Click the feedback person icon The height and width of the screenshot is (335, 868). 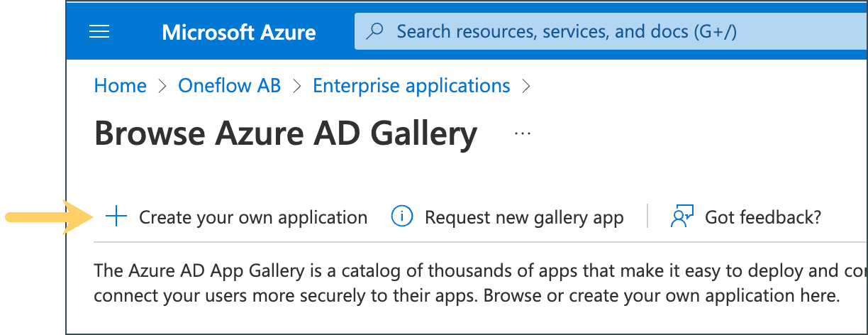tap(681, 217)
